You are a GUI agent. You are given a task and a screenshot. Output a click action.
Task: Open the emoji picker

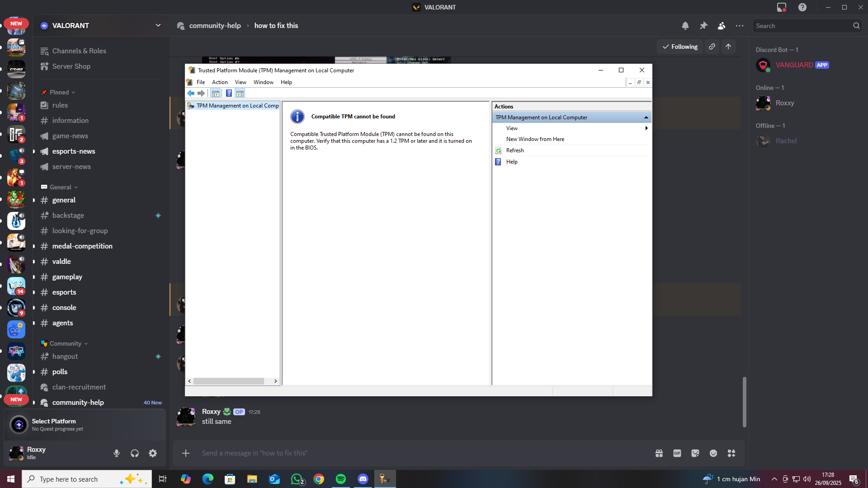(713, 453)
